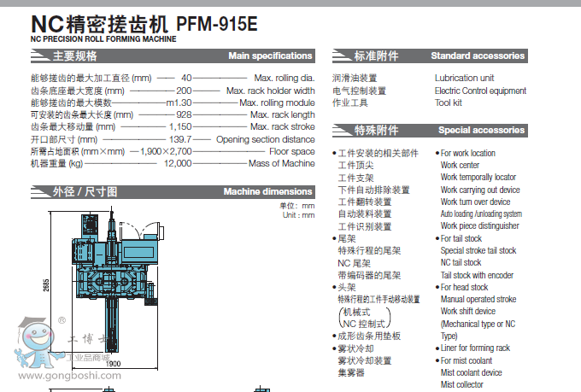Select 'Max. rolling module' label

point(277,102)
